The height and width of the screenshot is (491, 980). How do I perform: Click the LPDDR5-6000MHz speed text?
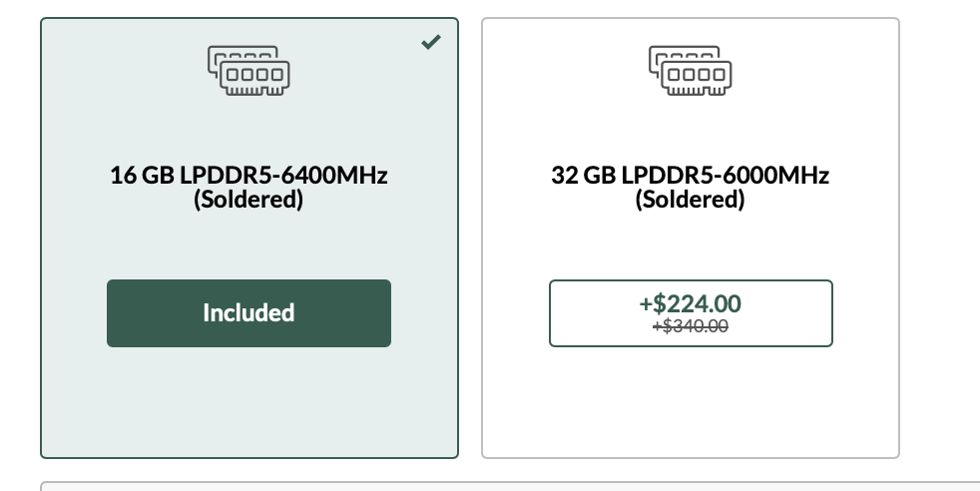pyautogui.click(x=726, y=176)
